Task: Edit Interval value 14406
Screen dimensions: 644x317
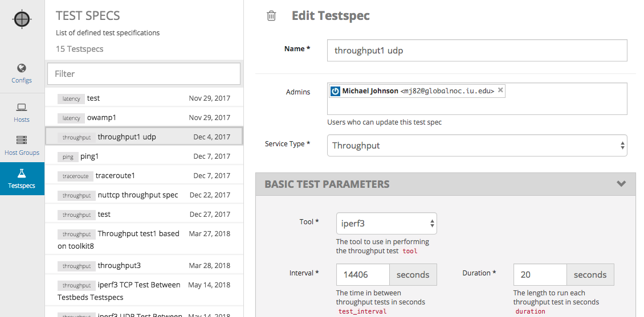Action: [362, 275]
